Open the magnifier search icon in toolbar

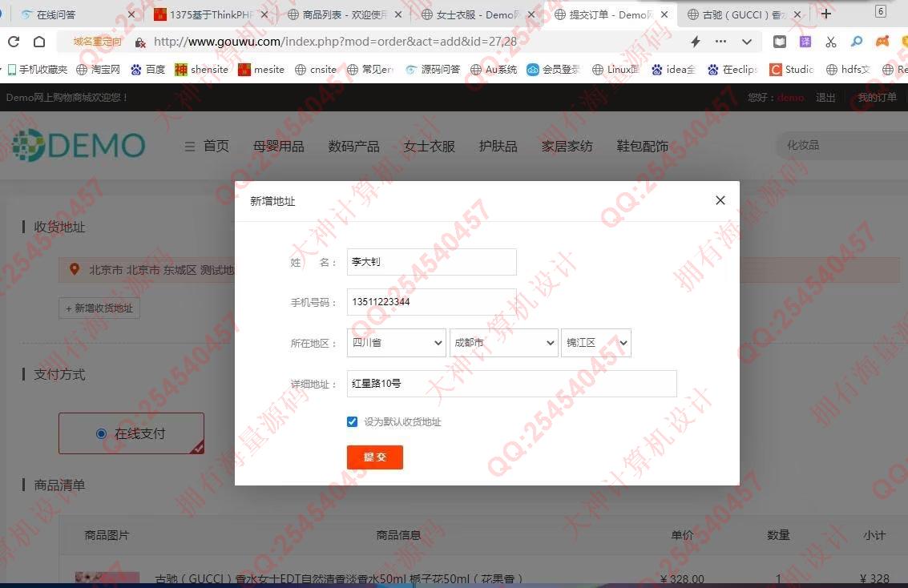point(857,42)
